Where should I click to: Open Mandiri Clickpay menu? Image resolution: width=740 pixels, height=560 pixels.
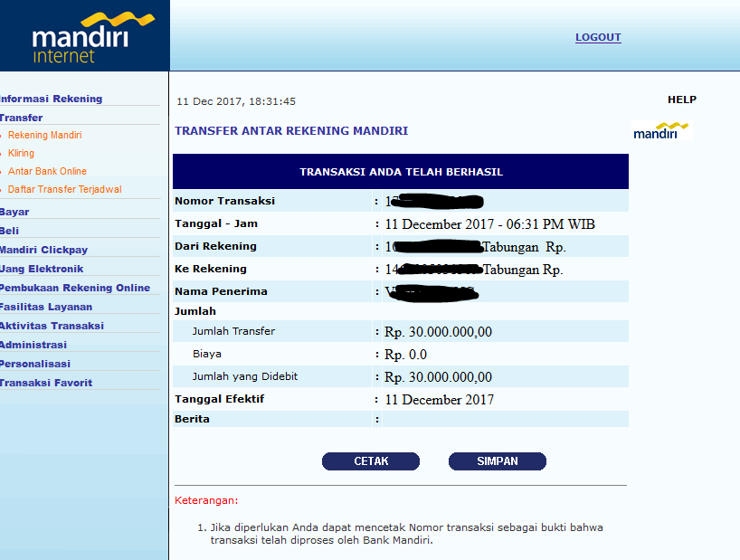coord(44,250)
